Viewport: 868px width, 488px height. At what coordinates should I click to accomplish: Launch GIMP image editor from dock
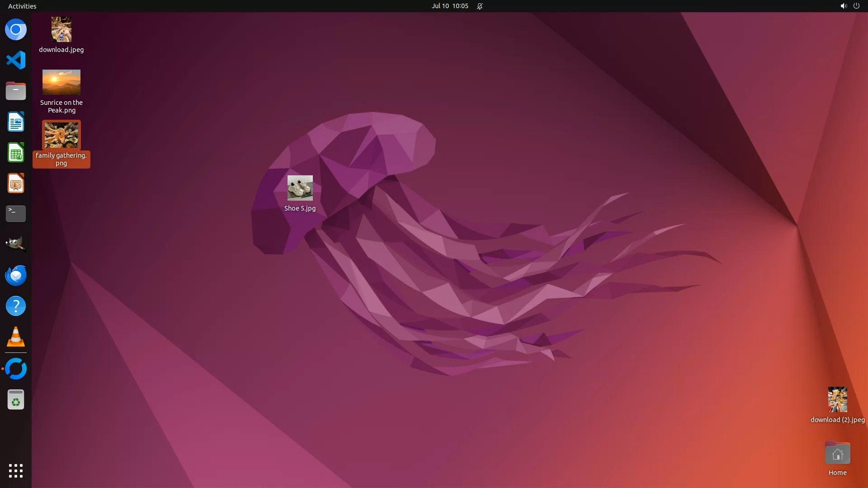tap(16, 244)
